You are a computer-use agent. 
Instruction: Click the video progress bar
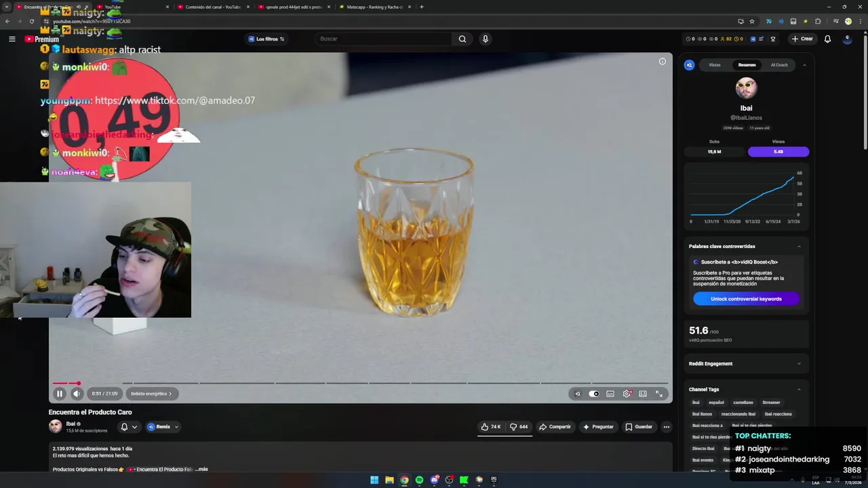pyautogui.click(x=360, y=384)
